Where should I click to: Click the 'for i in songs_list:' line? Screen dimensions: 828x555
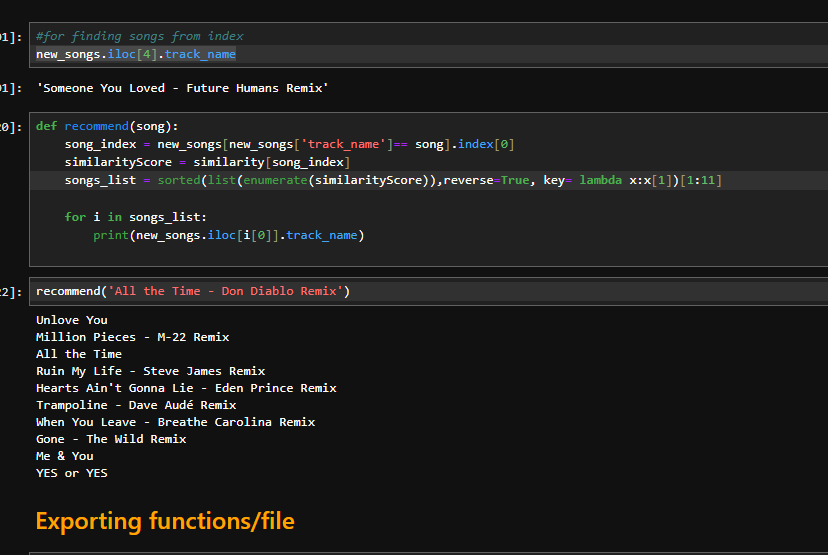(x=136, y=217)
